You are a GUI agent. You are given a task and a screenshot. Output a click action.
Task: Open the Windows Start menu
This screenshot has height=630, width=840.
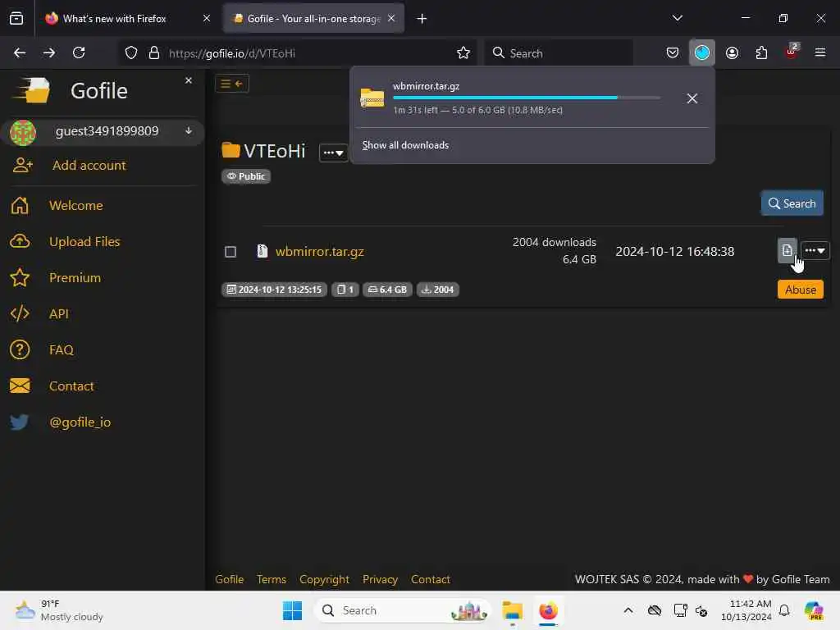[293, 610]
